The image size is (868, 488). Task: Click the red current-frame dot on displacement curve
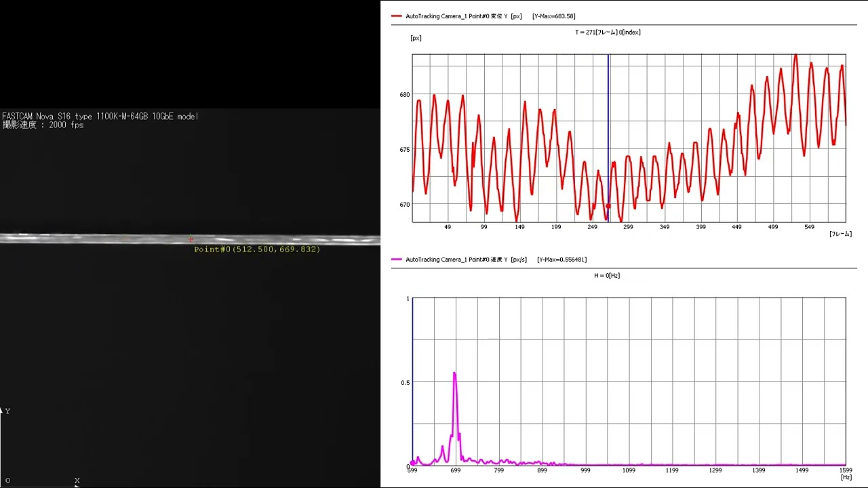608,206
